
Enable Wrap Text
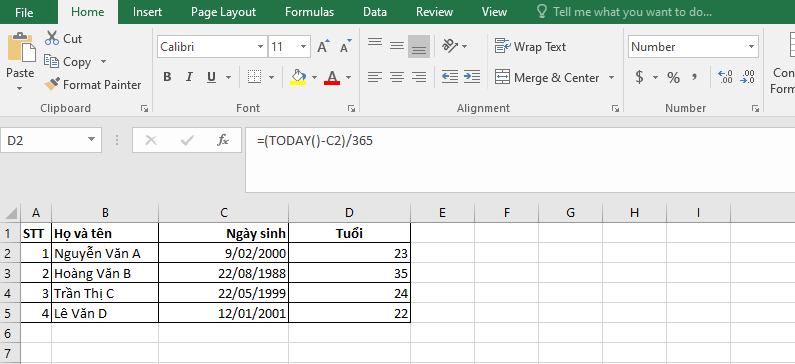(x=530, y=47)
